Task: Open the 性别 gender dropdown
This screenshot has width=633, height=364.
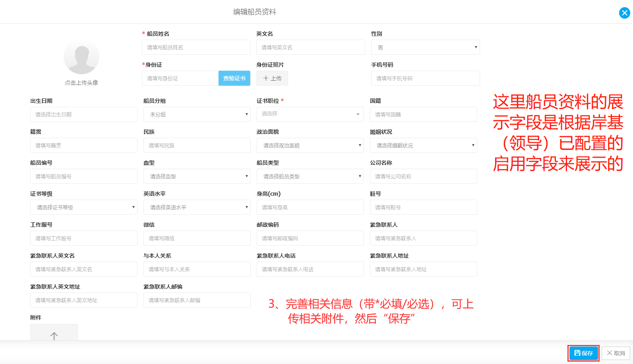Action: coord(426,47)
